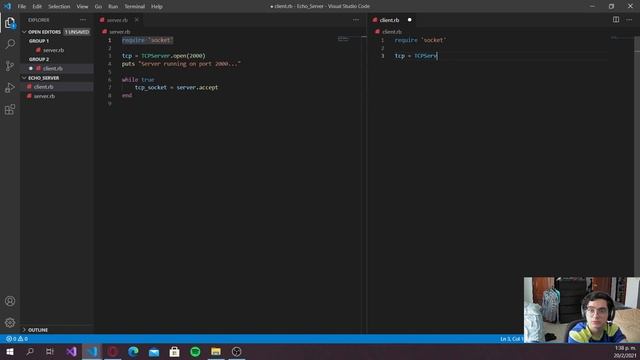Open the View menu

(x=82, y=7)
